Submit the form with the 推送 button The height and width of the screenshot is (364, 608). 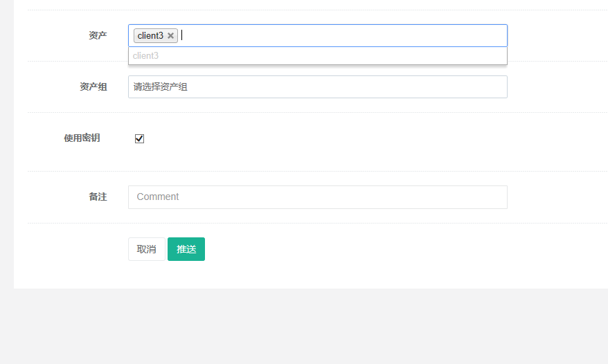(x=186, y=249)
